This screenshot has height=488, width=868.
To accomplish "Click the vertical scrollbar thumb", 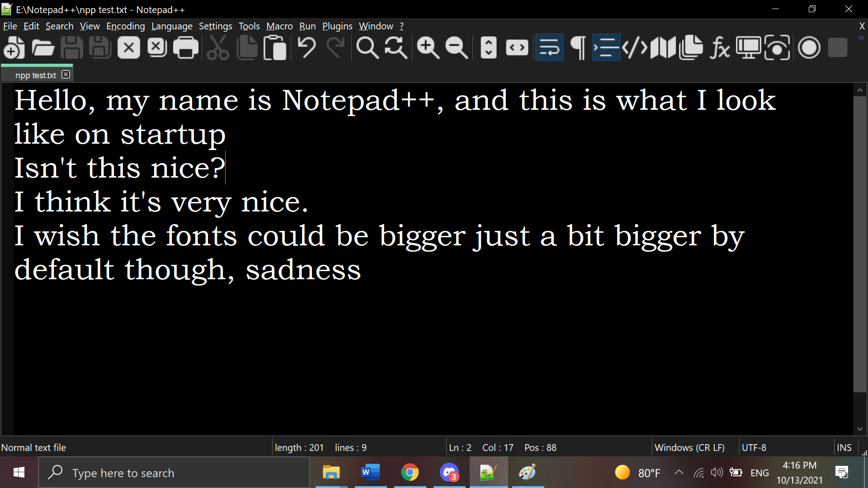I will coord(860,244).
